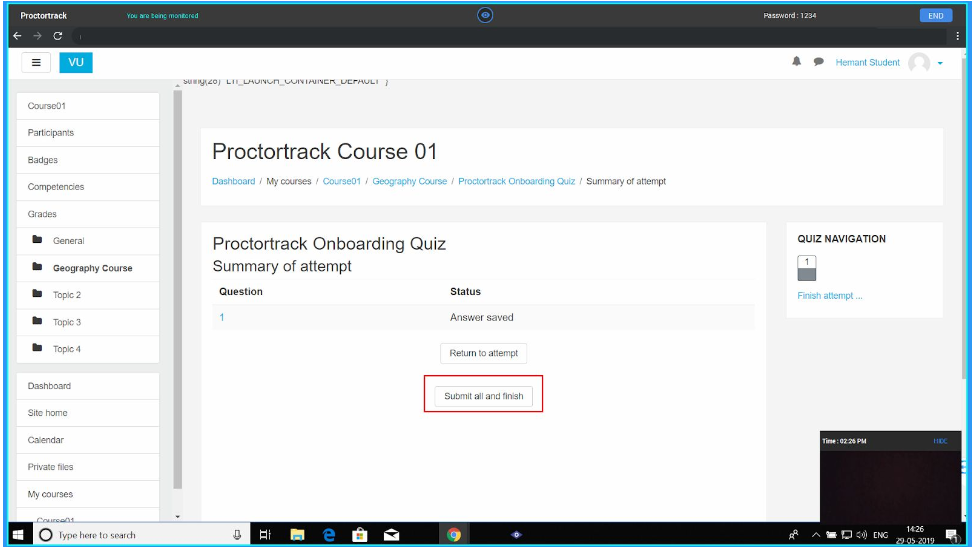Open Site home in sidebar
Viewport: 977px width, 552px height.
click(x=88, y=413)
